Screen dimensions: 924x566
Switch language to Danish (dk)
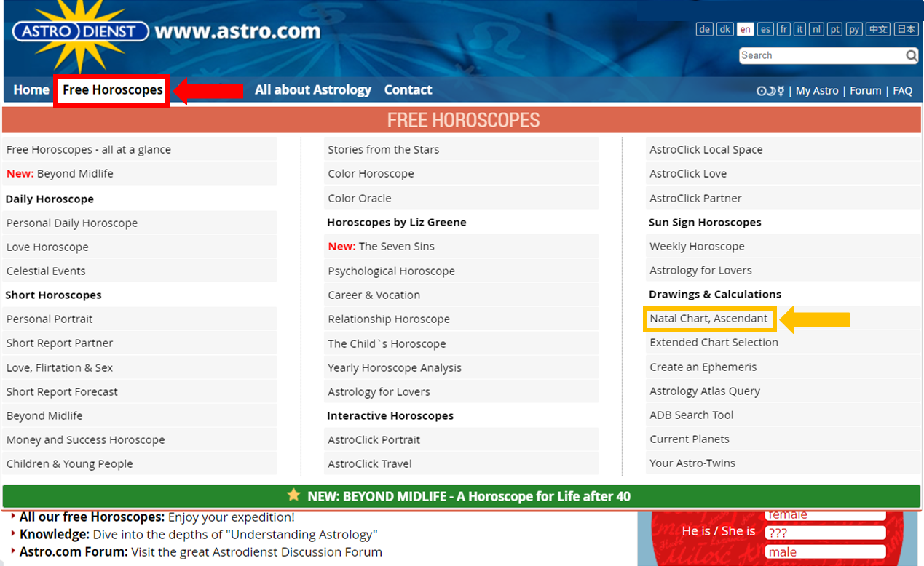pyautogui.click(x=724, y=29)
